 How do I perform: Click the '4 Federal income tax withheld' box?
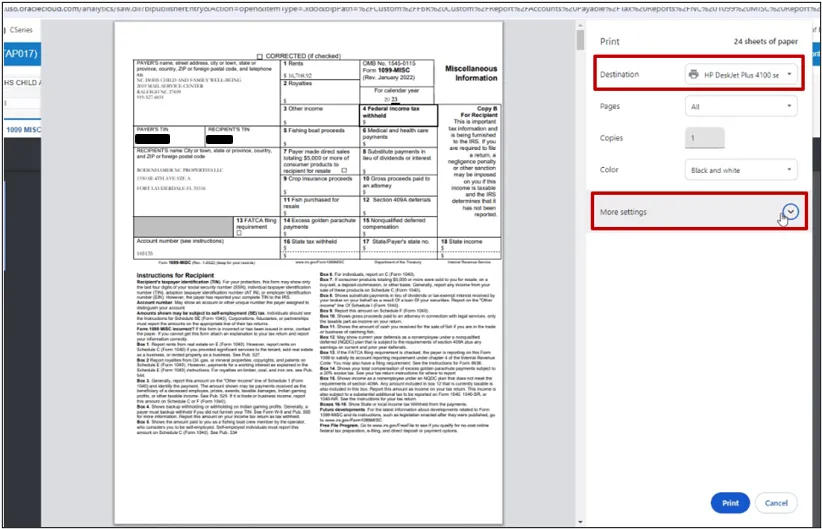[398, 115]
